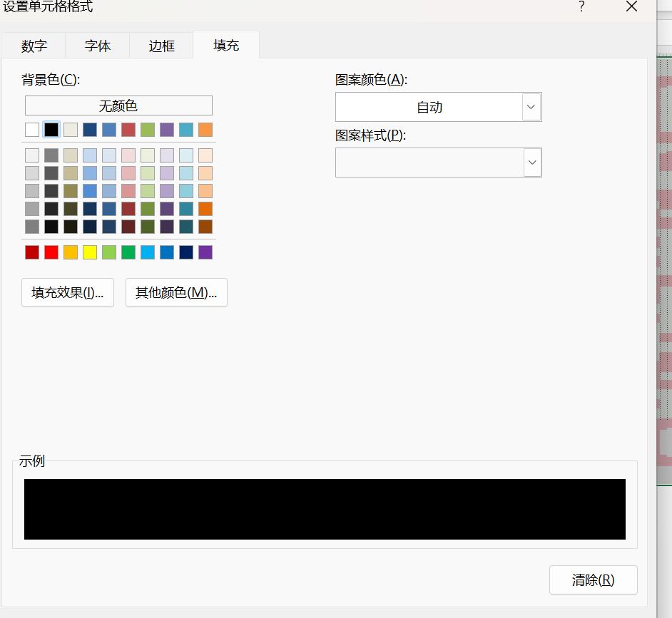Click the empty 图案样式 combo box field
The height and width of the screenshot is (618, 672).
(x=439, y=163)
